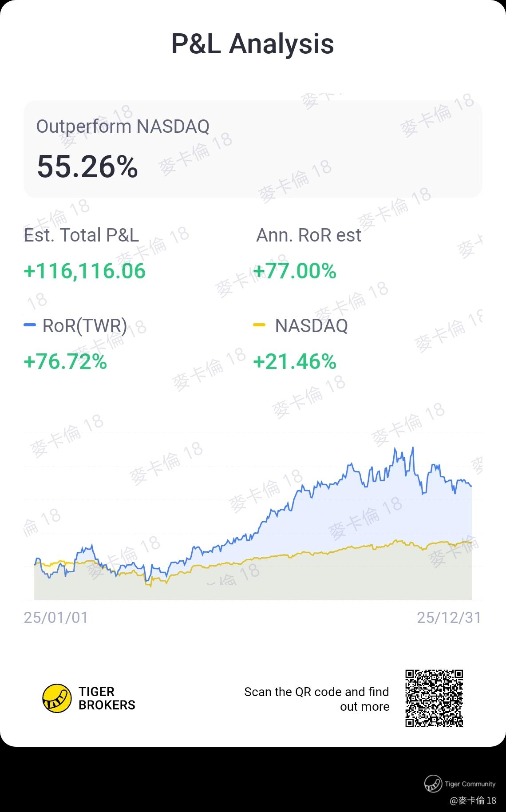Screen dimensions: 506x812
Task: Click the @麥卡倫 18 username
Action: 473,800
